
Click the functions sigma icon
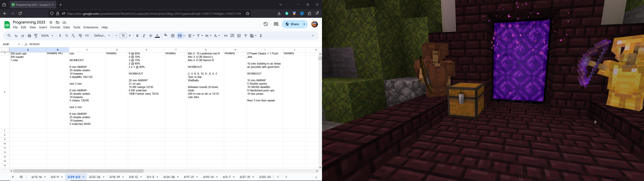tap(261, 36)
